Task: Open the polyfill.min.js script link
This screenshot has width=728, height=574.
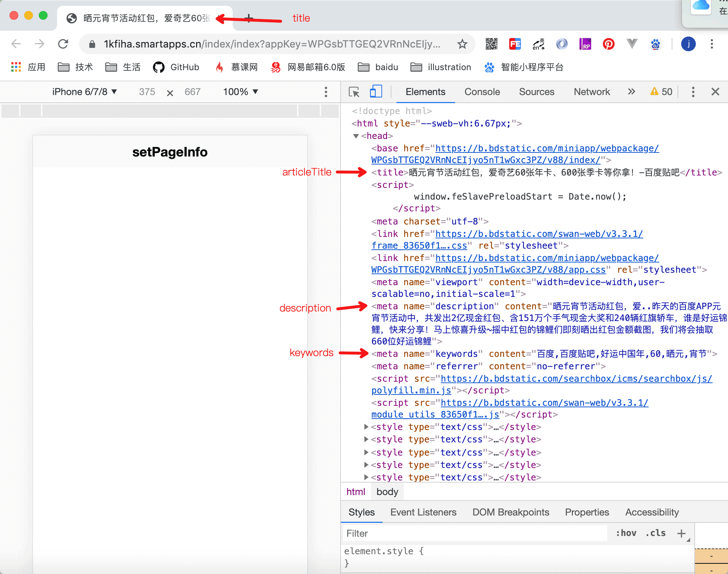Action: coord(411,390)
